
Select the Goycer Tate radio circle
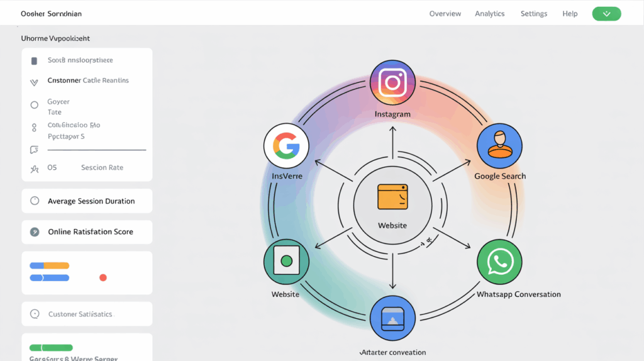pos(34,105)
